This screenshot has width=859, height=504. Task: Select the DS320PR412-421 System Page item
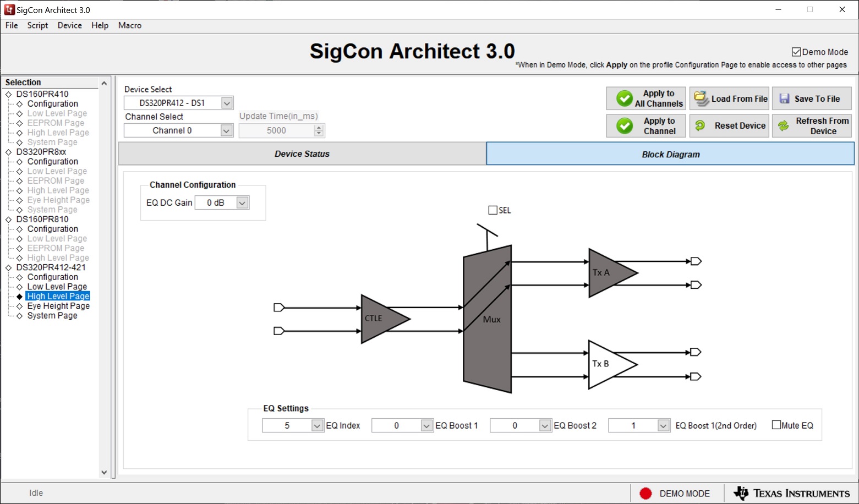52,316
